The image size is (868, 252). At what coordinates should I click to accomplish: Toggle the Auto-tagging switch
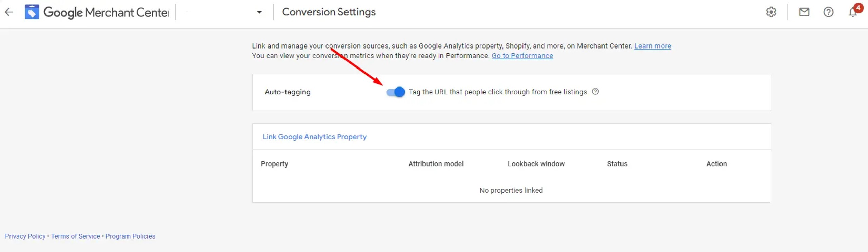click(x=395, y=92)
